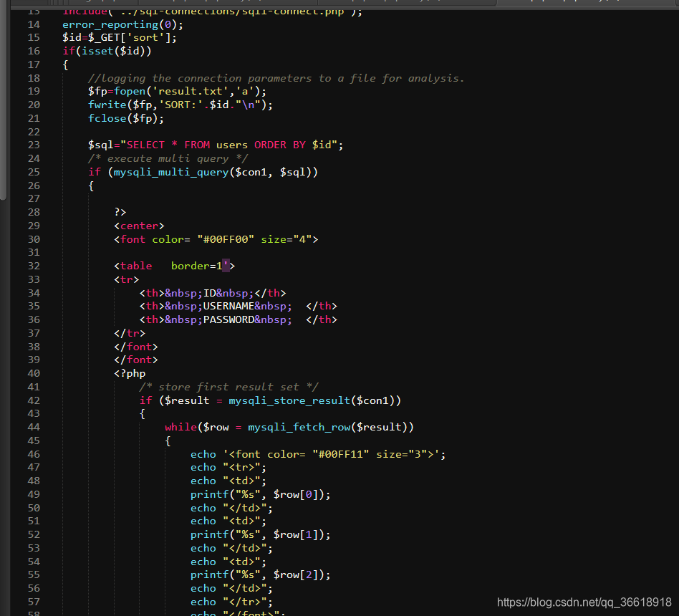Click the if(isset($id)) statement
This screenshot has width=679, height=616.
[x=107, y=51]
